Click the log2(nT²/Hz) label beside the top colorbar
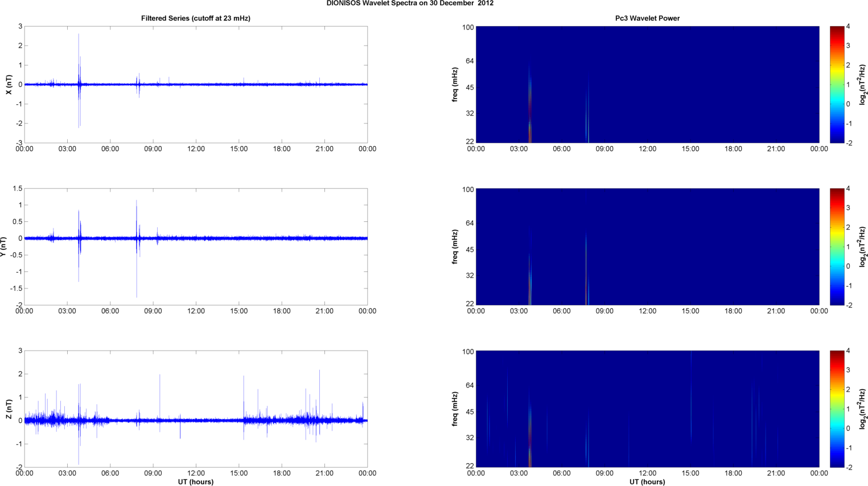This screenshot has width=868, height=486. (x=862, y=84)
